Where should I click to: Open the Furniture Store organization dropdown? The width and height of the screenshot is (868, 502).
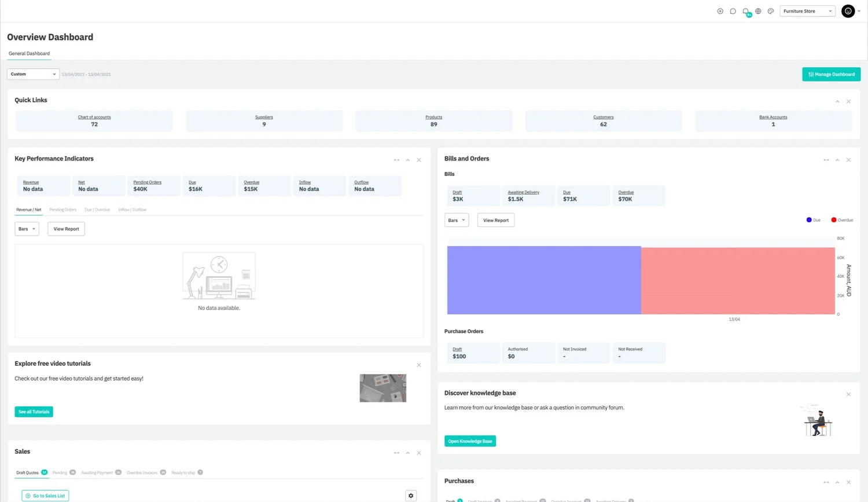click(807, 11)
